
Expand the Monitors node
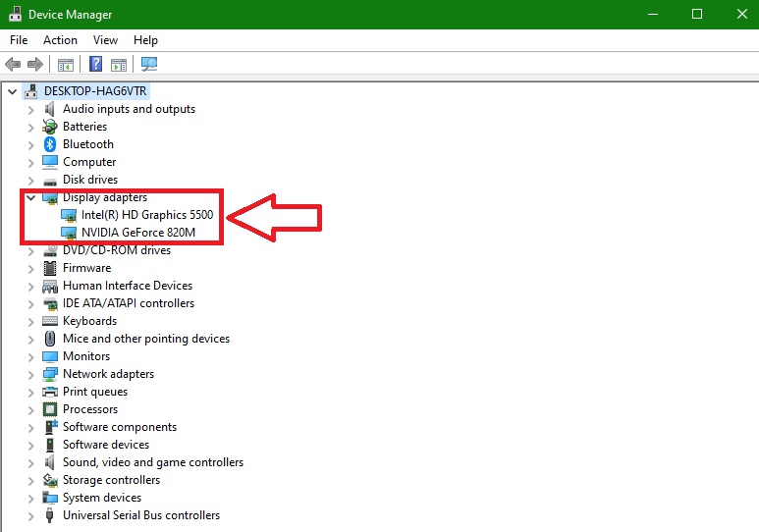(31, 357)
